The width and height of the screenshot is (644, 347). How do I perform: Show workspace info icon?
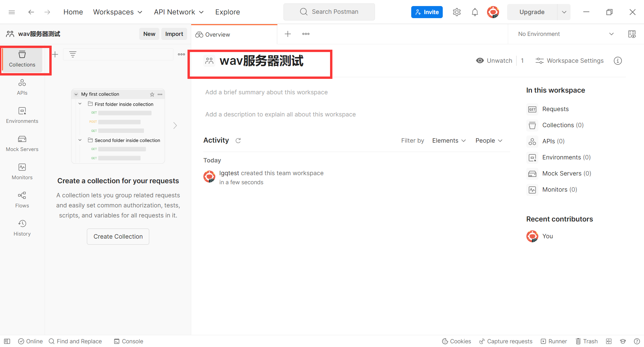click(618, 61)
